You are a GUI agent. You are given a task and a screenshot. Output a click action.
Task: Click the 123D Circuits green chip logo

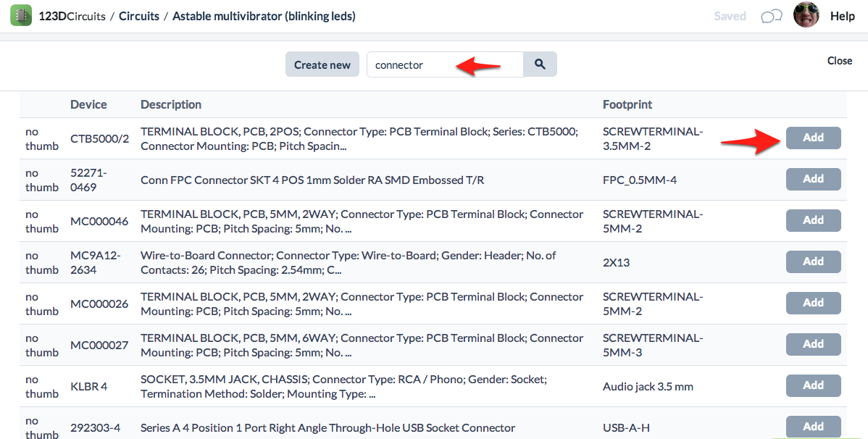coord(21,15)
